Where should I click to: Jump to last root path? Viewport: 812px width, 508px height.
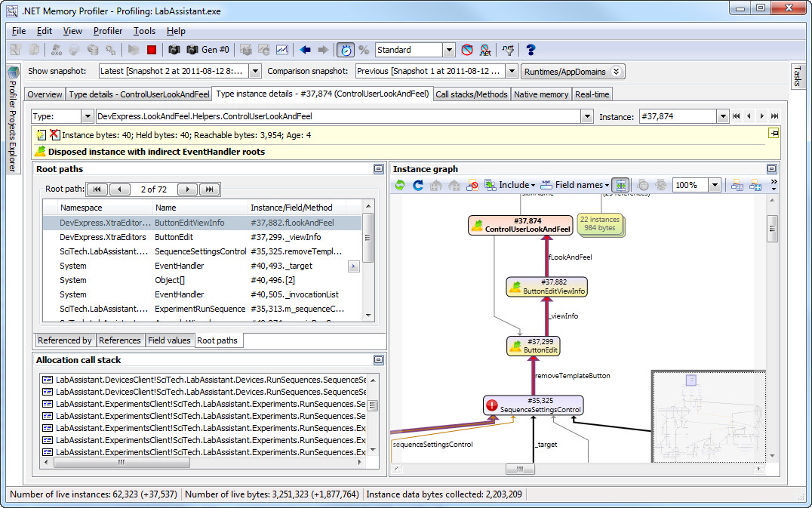click(x=209, y=189)
